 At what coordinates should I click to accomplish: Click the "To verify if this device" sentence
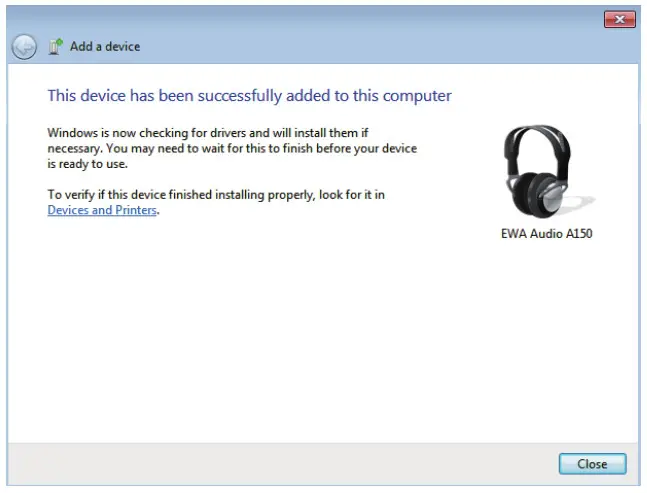(x=216, y=195)
